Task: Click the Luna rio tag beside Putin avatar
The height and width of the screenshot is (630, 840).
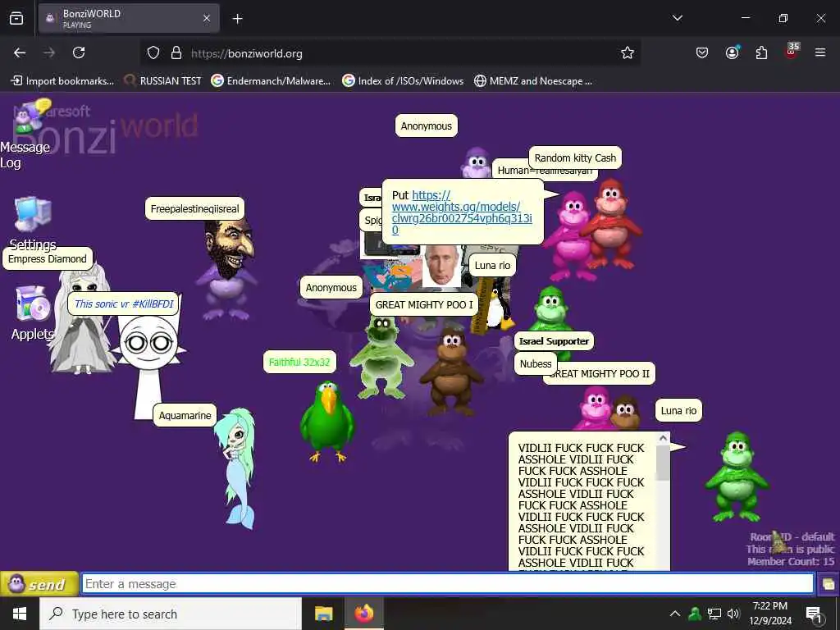Action: pyautogui.click(x=492, y=265)
